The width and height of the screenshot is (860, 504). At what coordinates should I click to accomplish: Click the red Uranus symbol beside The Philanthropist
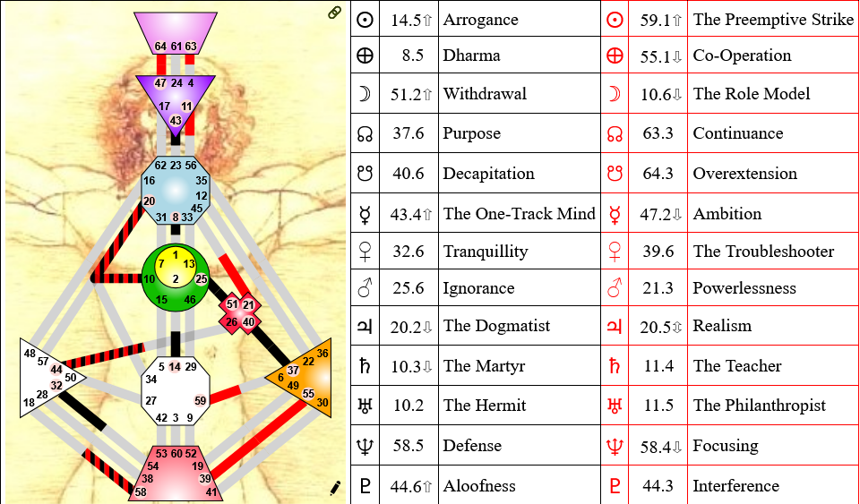tap(615, 406)
